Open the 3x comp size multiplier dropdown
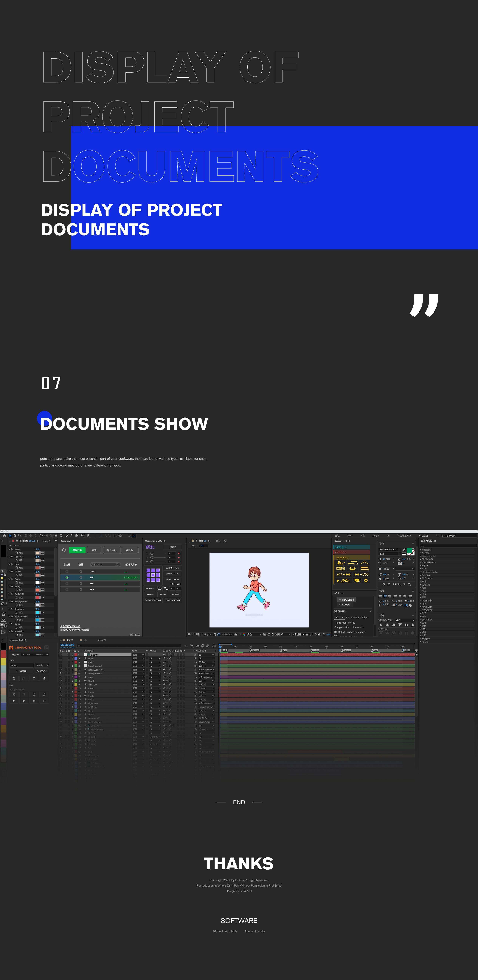 click(x=339, y=617)
